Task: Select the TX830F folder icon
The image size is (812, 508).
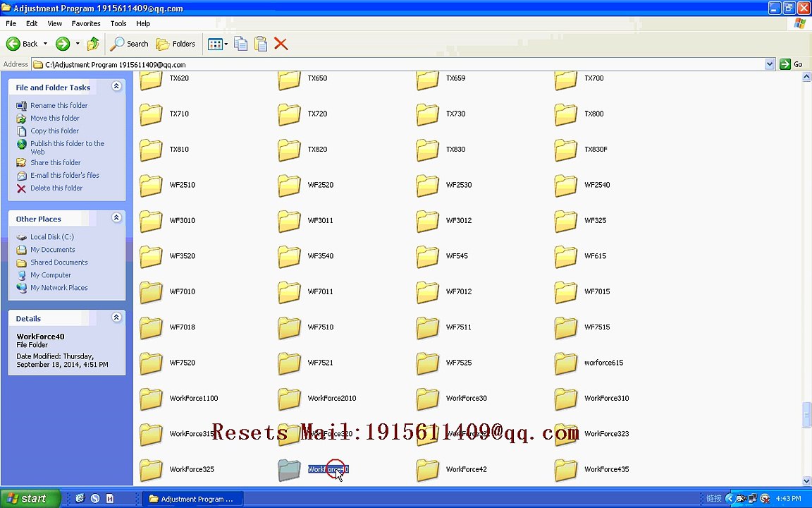Action: coord(566,150)
